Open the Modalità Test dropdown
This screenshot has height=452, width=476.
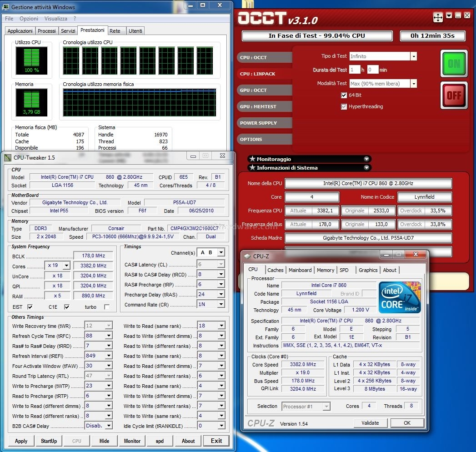click(413, 84)
